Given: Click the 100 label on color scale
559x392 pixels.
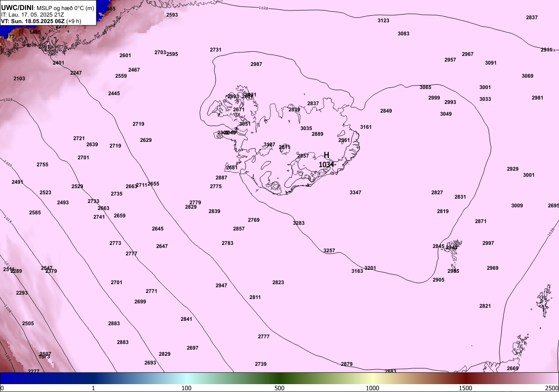Looking at the screenshot, I should [x=186, y=388].
